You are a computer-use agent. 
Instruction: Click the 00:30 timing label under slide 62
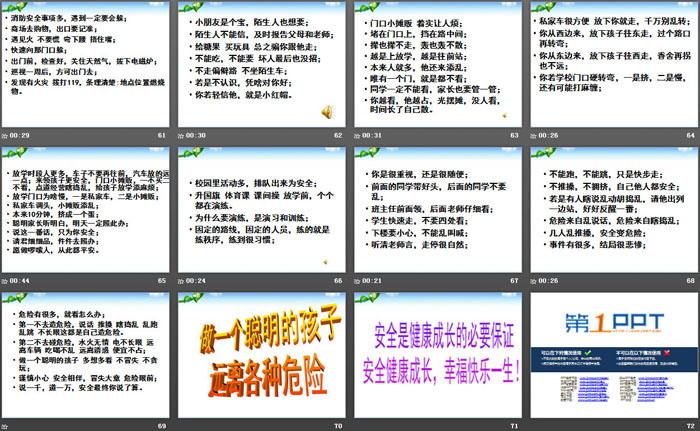point(194,135)
